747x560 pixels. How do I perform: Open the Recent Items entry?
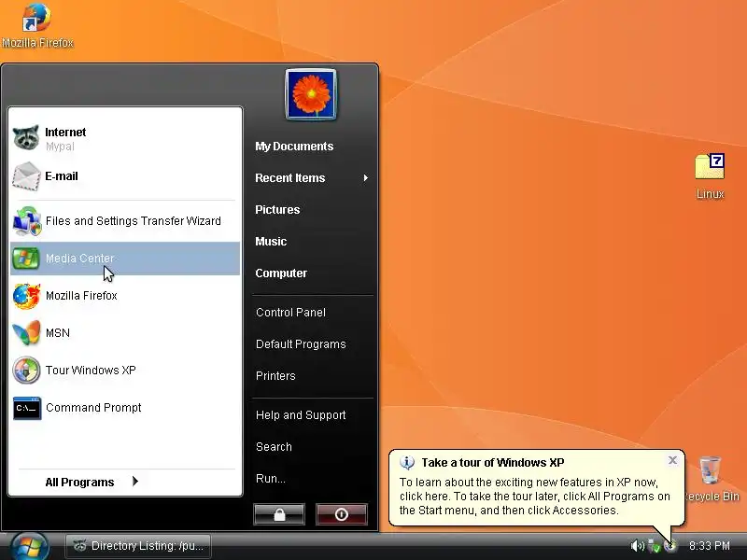290,178
